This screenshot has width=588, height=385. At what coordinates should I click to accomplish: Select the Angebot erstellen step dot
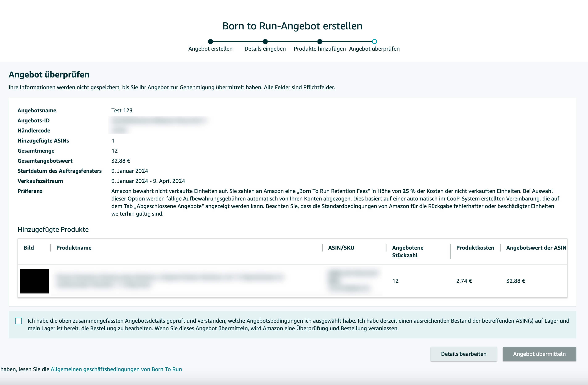tap(211, 42)
